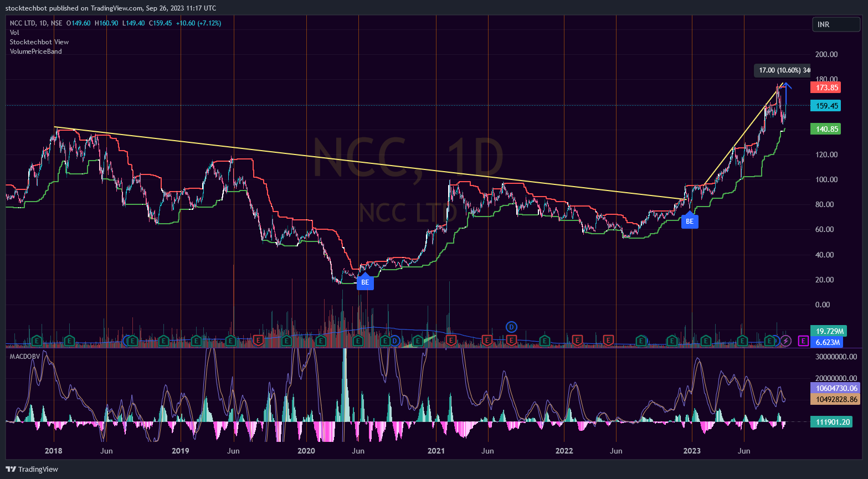The width and height of the screenshot is (868, 479).
Task: Click the closing price C159.45 value
Action: (x=161, y=23)
